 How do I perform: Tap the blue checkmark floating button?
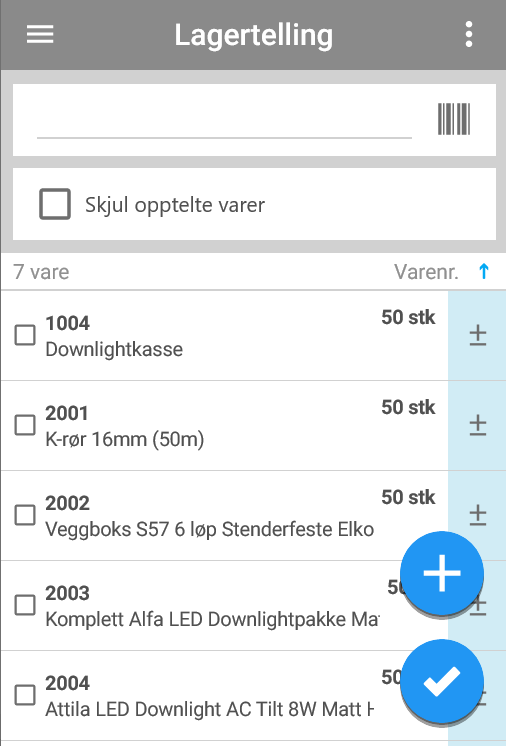click(x=442, y=681)
